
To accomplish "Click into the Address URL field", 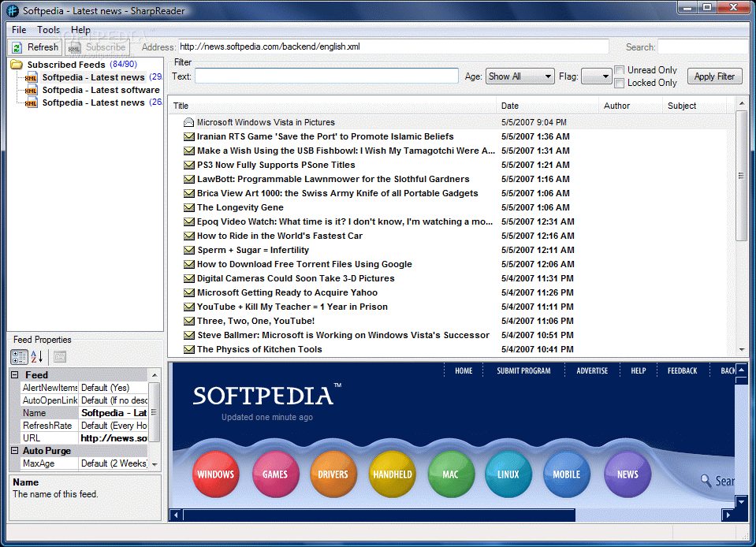I will click(x=393, y=47).
